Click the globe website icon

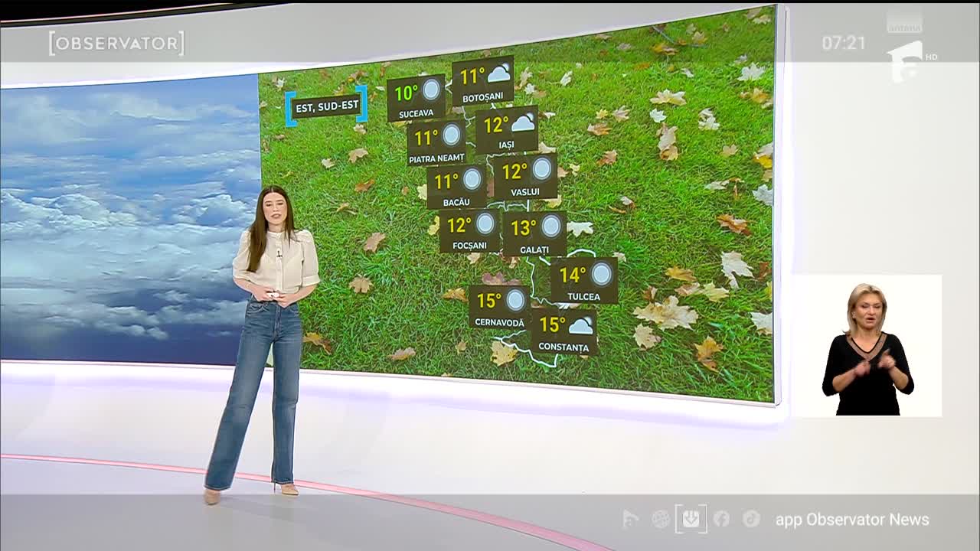pos(660,520)
